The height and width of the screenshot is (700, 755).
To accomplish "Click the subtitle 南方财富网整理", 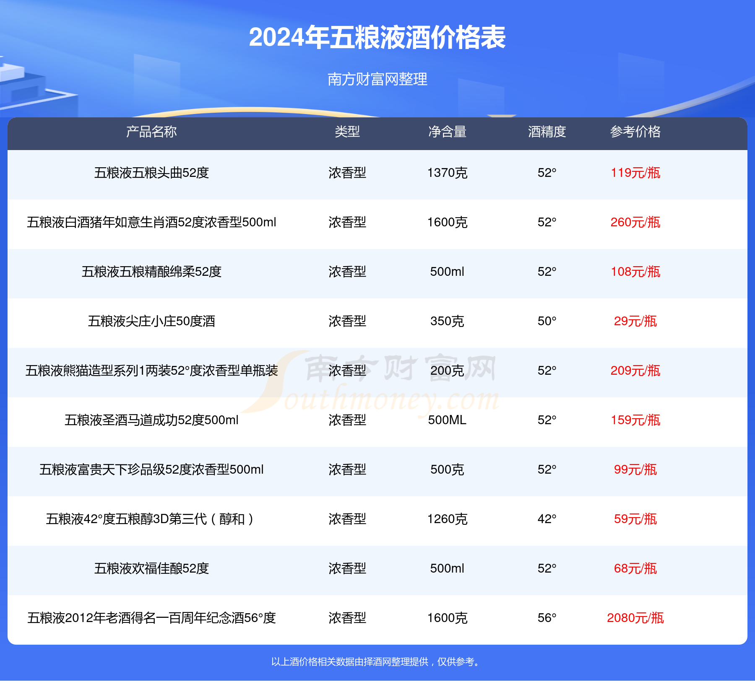I will click(377, 79).
